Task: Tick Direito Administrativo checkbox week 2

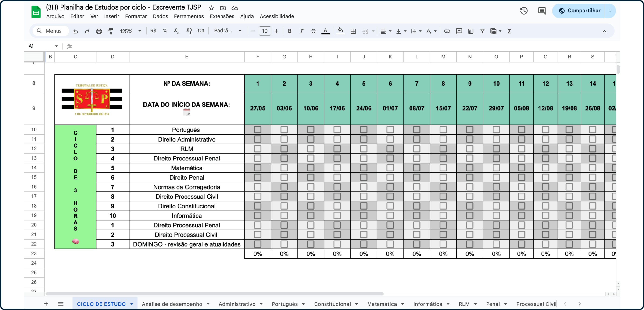Action: coord(284,139)
